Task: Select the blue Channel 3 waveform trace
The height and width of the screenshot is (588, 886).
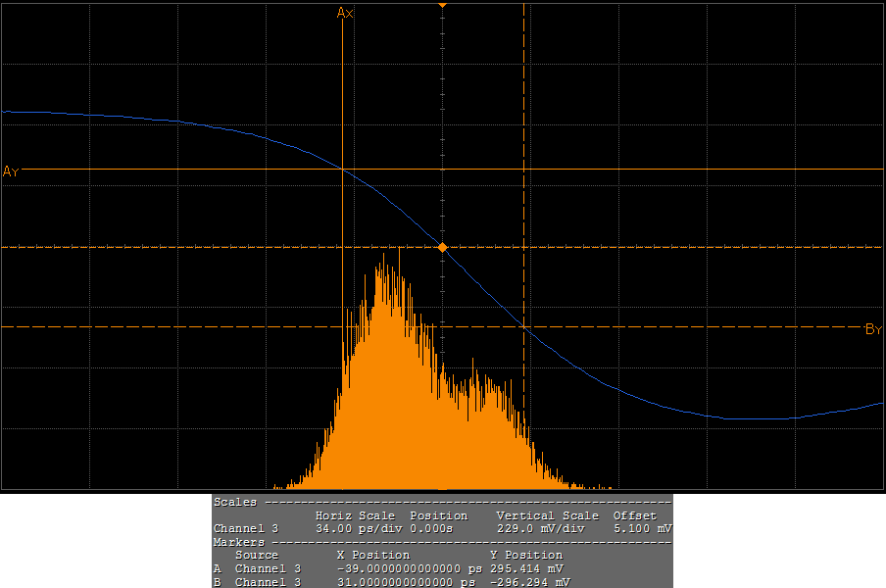Action: click(147, 118)
